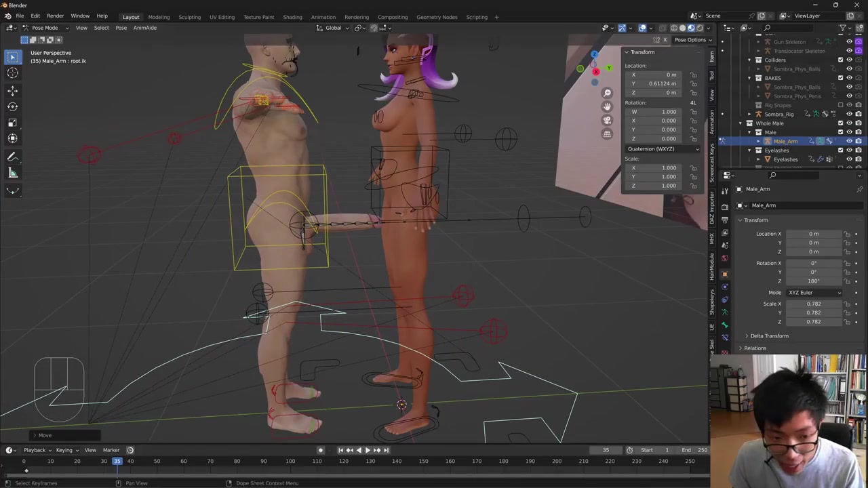Jump to the timeline start frame
This screenshot has height=488, width=868.
[x=340, y=450]
